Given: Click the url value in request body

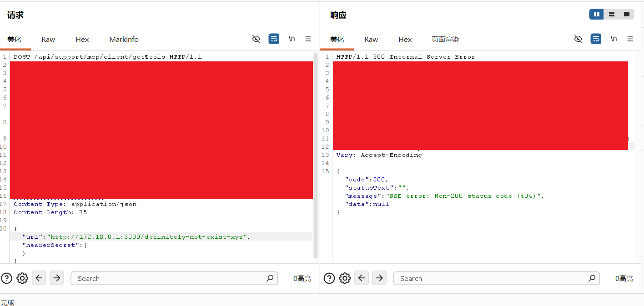Looking at the screenshot, I should coord(147,237).
